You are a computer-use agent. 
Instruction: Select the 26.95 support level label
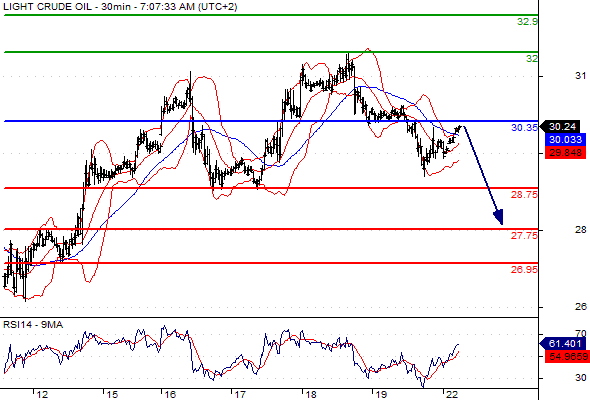click(x=524, y=269)
